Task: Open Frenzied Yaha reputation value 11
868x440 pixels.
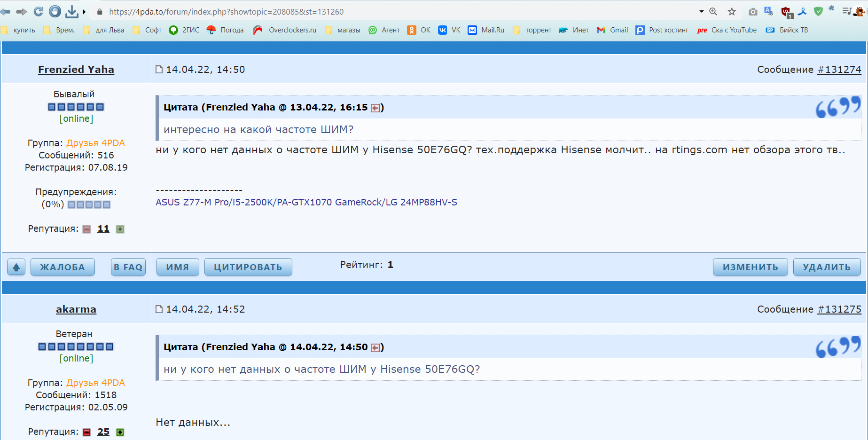Action: click(103, 228)
